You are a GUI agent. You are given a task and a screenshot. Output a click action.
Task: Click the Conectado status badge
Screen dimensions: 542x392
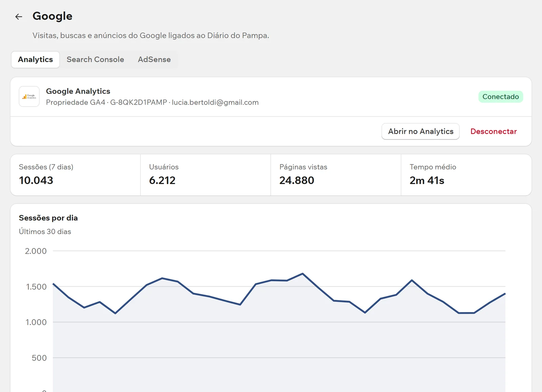click(x=501, y=97)
